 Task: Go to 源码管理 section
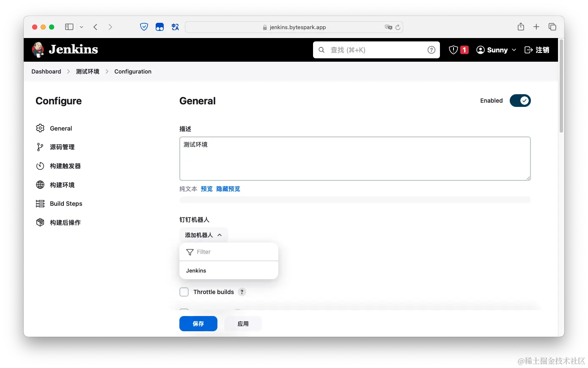click(62, 147)
